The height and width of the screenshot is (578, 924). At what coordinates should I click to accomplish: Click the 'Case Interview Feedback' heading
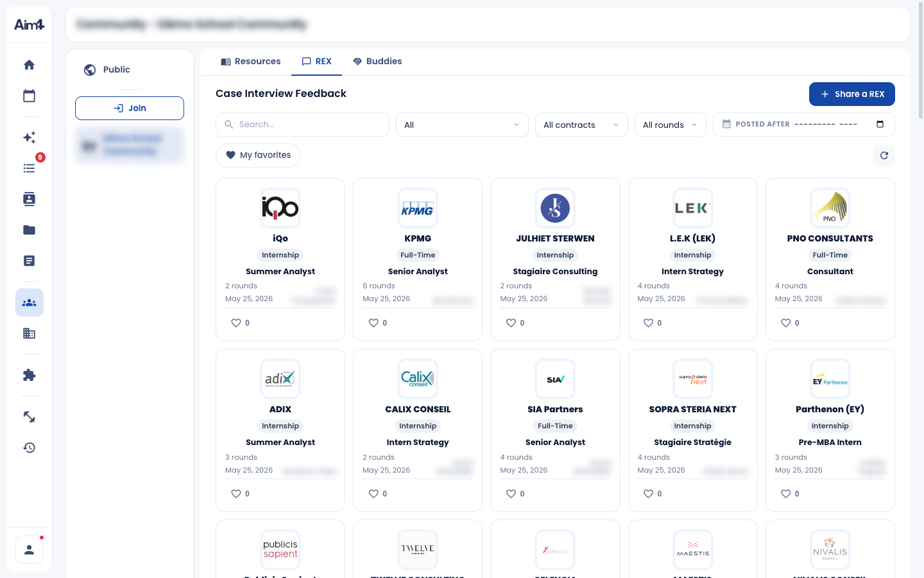pos(281,94)
